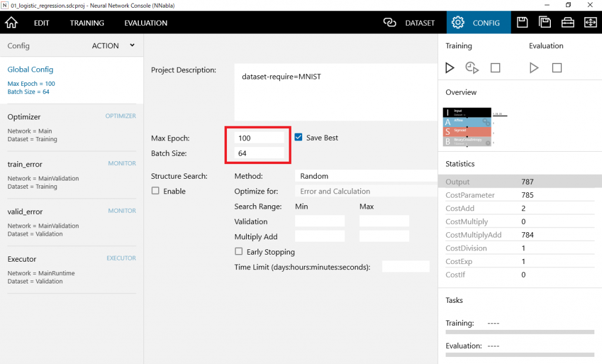Select the Executor config entry
Viewport: 602px width, 364px height.
tap(72, 269)
